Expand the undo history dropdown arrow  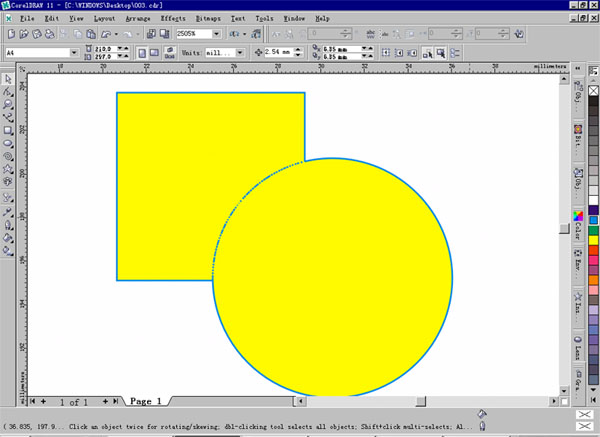tap(116, 34)
